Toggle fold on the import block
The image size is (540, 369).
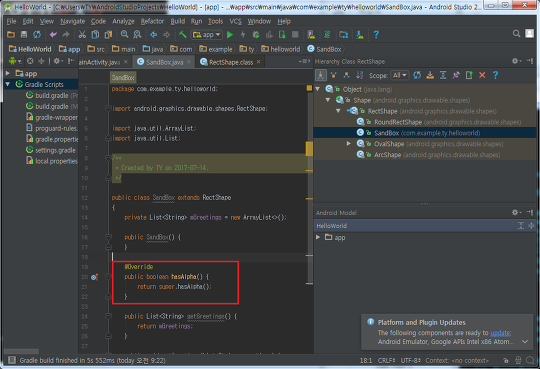[108, 108]
